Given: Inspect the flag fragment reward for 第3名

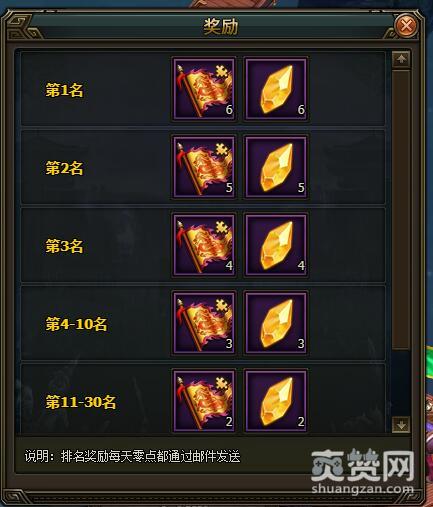Looking at the screenshot, I should tap(204, 245).
